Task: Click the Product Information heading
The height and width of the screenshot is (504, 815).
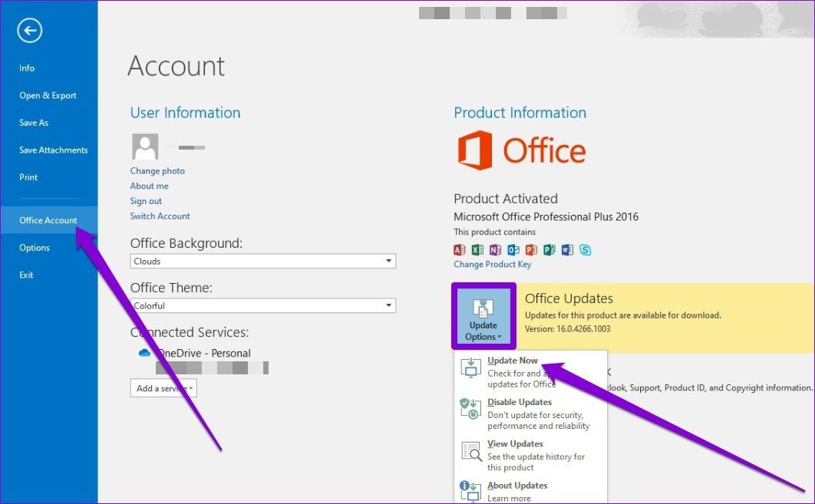Action: click(x=520, y=113)
